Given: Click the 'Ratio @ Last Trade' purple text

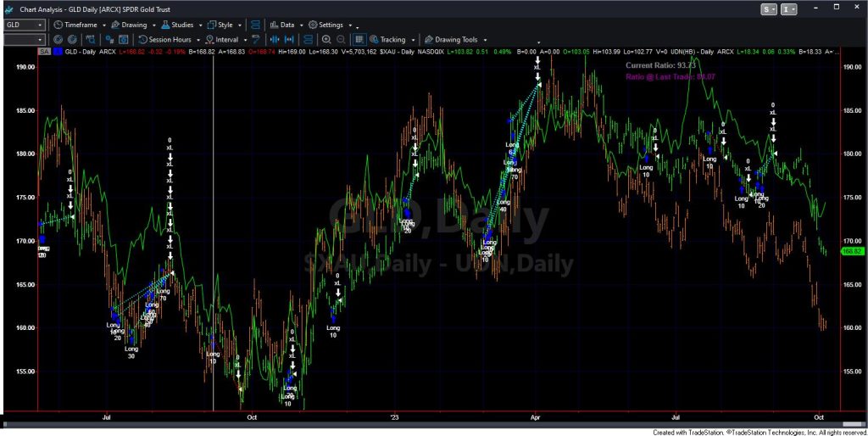Looking at the screenshot, I should pos(670,76).
